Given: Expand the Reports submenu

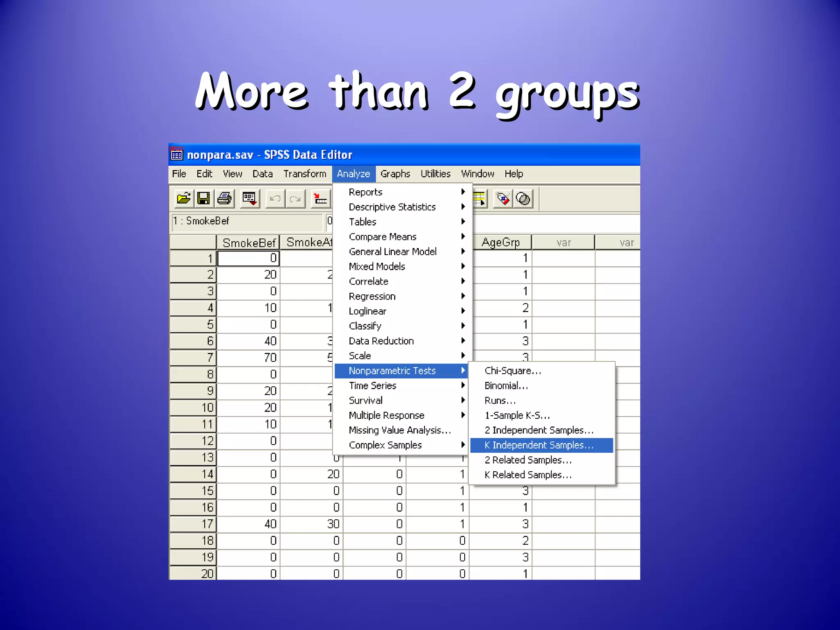Looking at the screenshot, I should (402, 192).
